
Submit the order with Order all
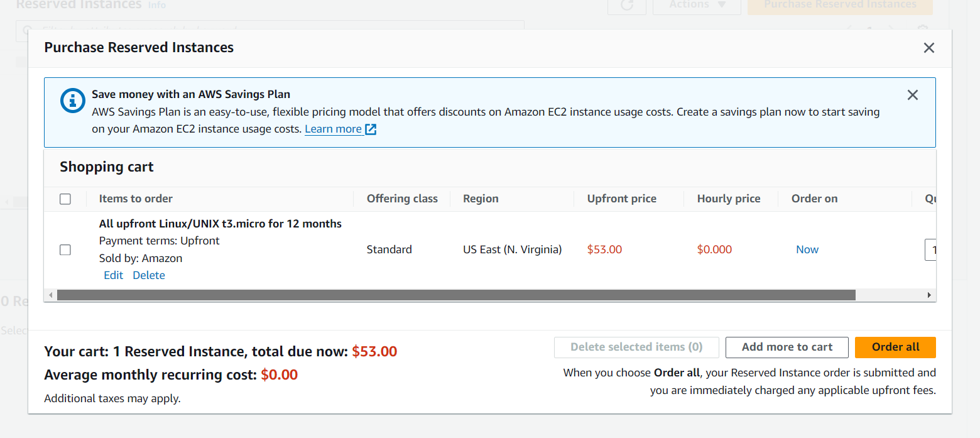(895, 347)
